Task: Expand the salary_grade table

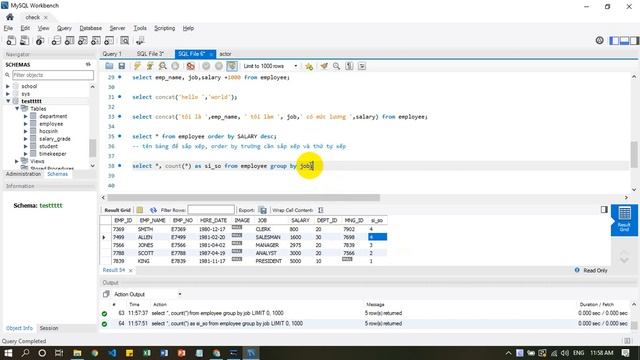Action: point(25,139)
